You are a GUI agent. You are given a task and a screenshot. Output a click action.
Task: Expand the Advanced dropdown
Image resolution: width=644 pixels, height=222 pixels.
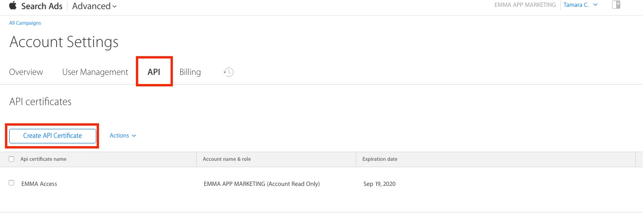(94, 6)
